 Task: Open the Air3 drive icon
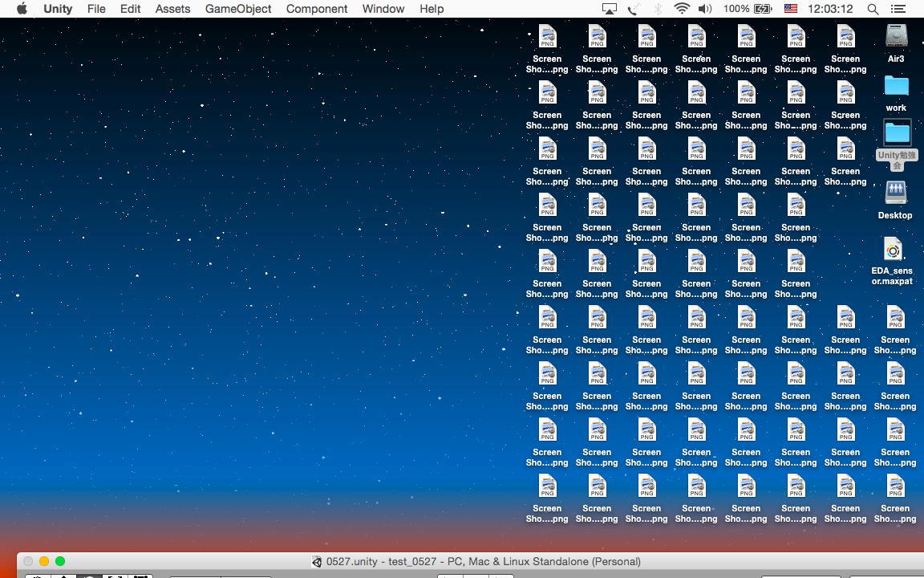pos(896,37)
